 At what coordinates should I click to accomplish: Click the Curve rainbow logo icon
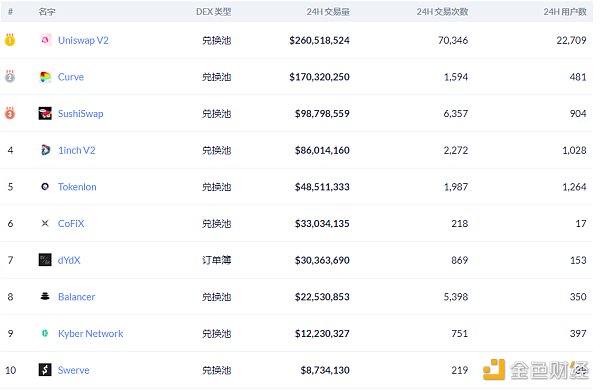(45, 77)
